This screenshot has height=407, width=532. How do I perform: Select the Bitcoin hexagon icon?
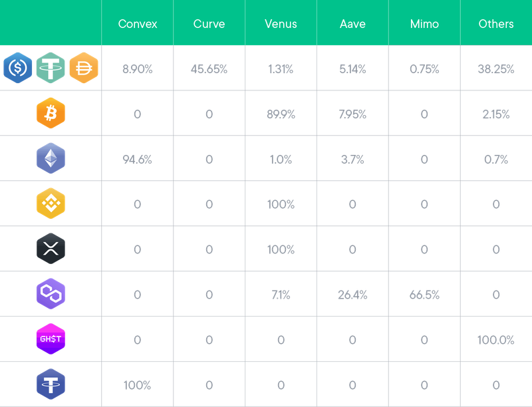pyautogui.click(x=51, y=113)
